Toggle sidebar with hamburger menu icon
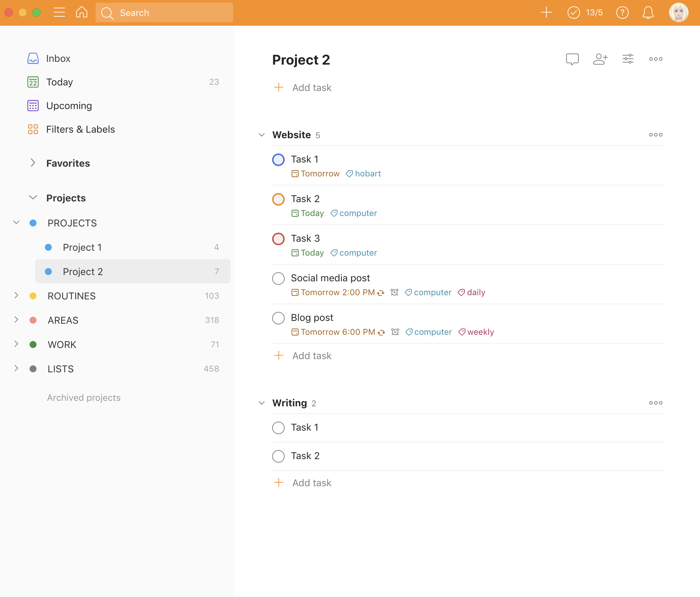 coord(59,13)
